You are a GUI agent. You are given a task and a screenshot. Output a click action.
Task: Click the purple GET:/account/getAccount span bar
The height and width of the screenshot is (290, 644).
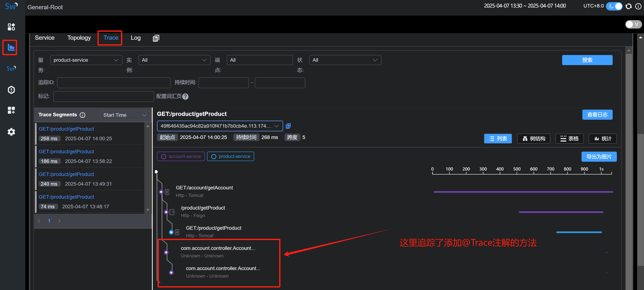(x=523, y=192)
